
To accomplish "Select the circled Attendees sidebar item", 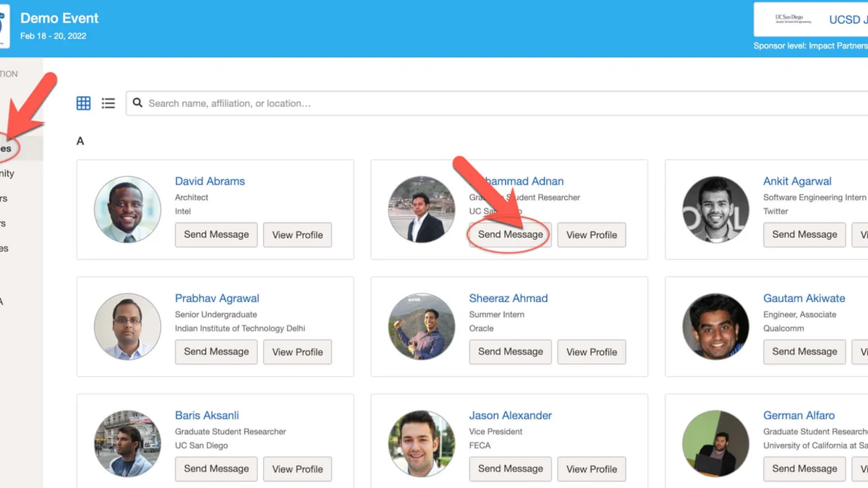I will point(9,148).
